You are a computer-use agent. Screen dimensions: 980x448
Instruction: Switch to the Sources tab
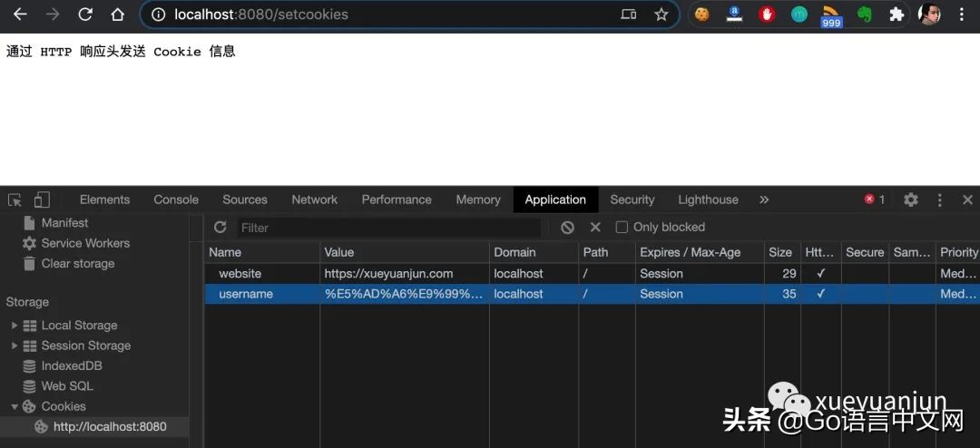point(245,200)
